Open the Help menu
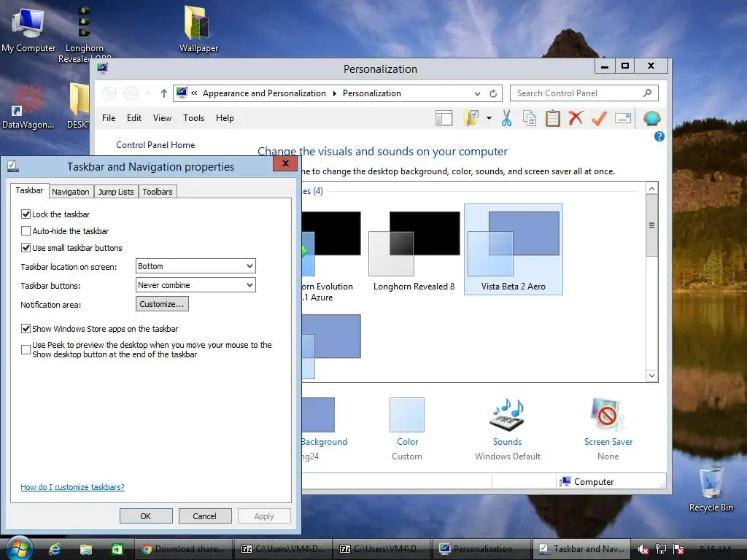 point(225,118)
